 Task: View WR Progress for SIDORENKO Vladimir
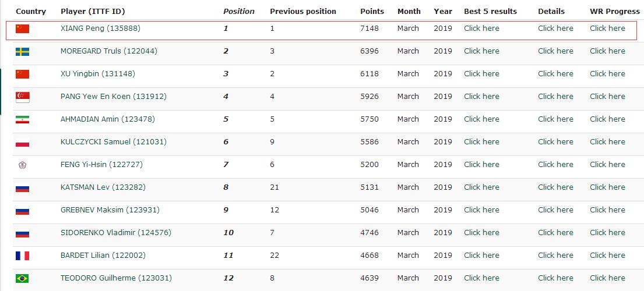607,233
